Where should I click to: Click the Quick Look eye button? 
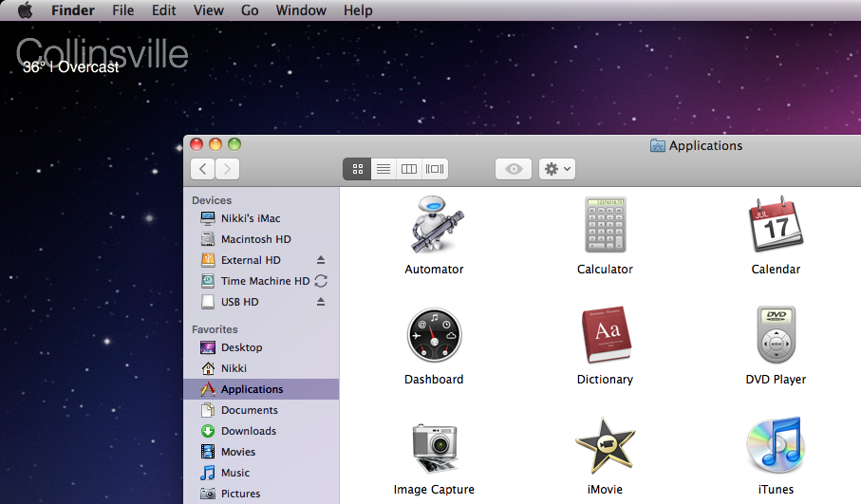pos(514,169)
